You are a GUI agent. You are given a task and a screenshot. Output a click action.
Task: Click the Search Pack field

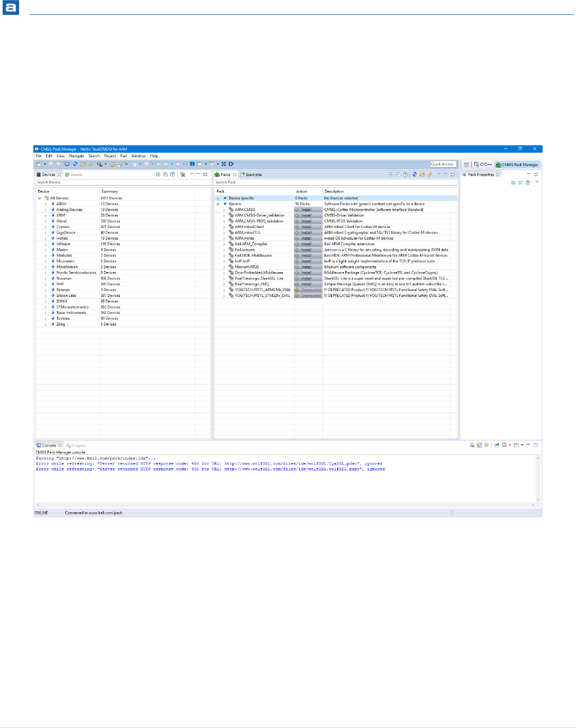(x=336, y=182)
